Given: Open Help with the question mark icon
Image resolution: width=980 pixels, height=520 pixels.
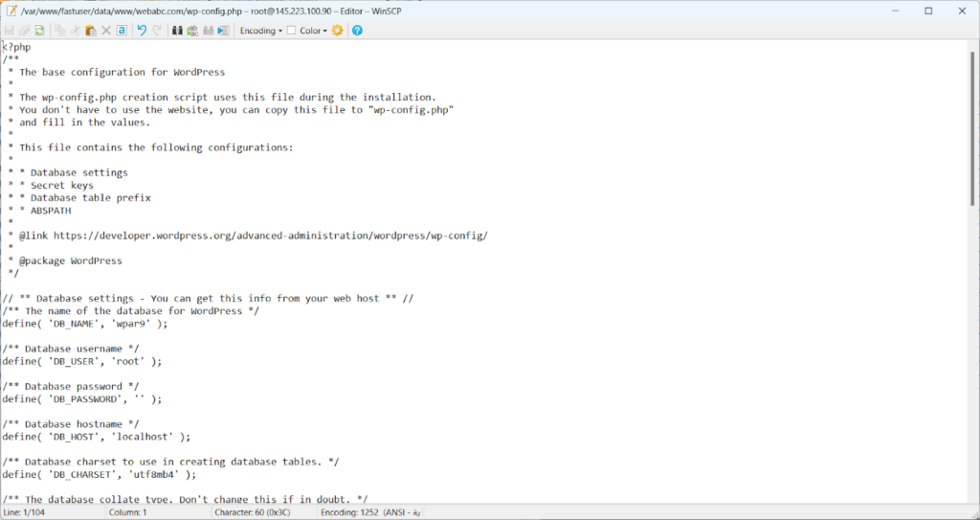Looking at the screenshot, I should pyautogui.click(x=358, y=30).
